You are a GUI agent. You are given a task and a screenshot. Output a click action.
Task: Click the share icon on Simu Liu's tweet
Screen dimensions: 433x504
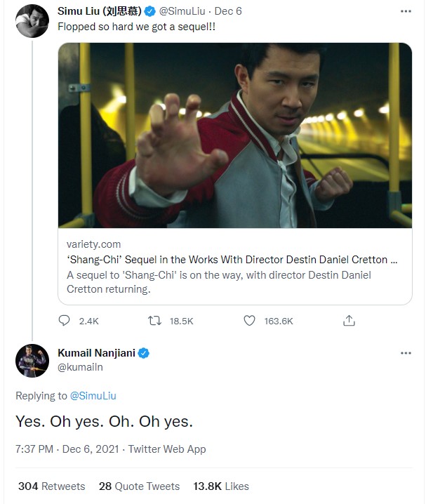click(x=349, y=321)
